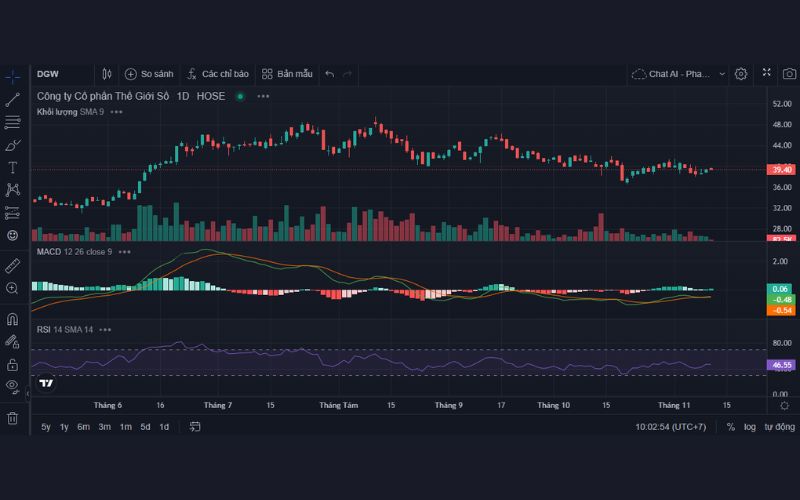
Task: Open the RSI indicator more options menu
Action: pos(105,329)
